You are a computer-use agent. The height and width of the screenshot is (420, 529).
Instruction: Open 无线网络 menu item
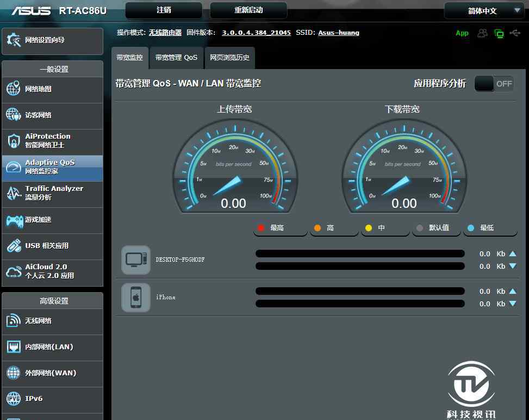(52, 321)
